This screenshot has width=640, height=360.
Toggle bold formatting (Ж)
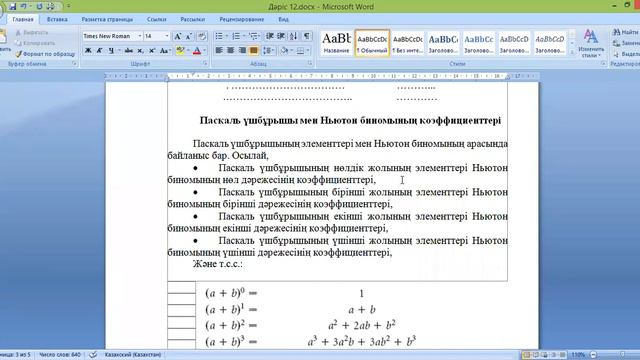point(88,51)
